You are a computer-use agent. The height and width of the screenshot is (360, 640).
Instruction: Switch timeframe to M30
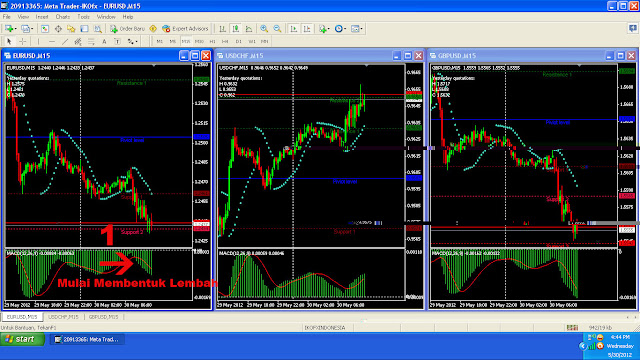[x=199, y=41]
